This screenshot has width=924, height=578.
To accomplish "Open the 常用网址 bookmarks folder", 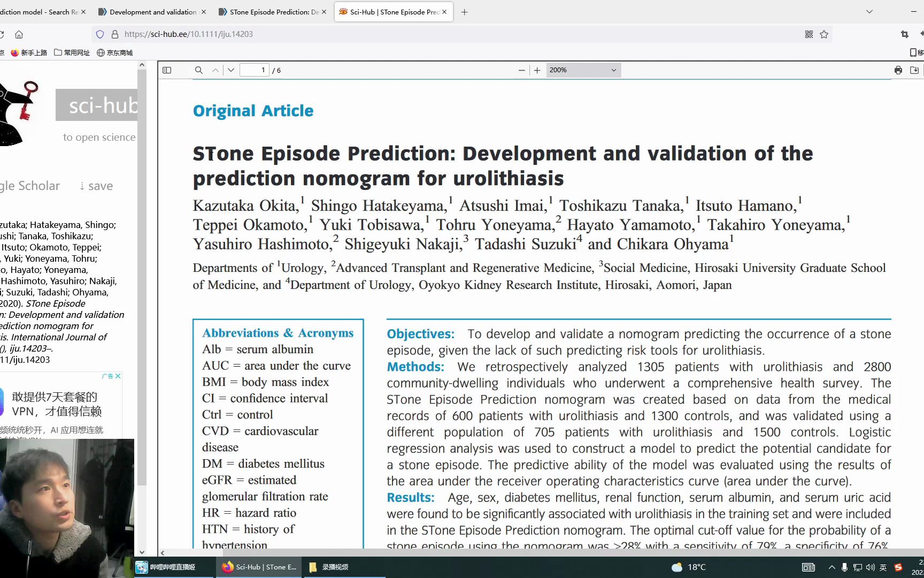I will click(72, 52).
